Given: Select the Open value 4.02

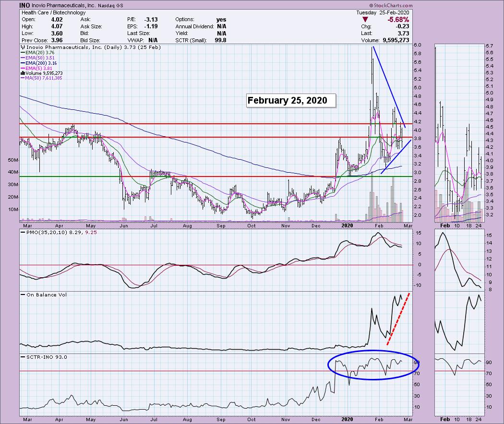Looking at the screenshot, I should tap(57, 20).
